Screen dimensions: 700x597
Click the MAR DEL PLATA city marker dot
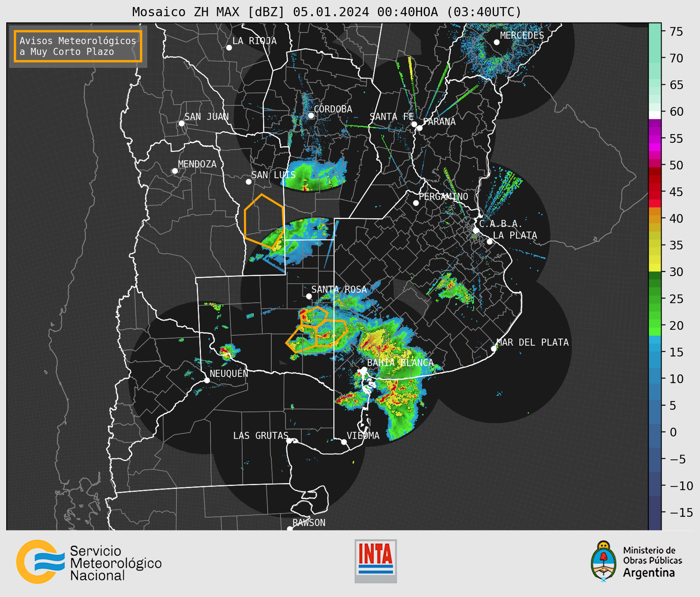click(494, 349)
